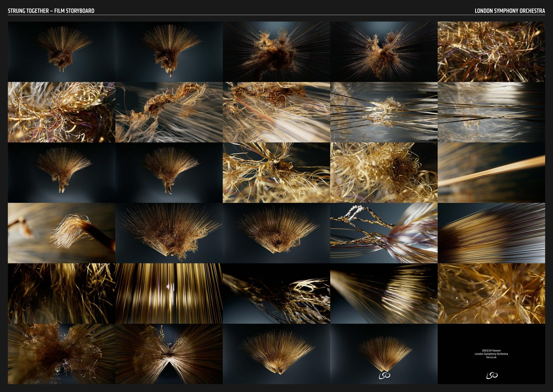This screenshot has width=553, height=392.
Task: Click the '2023/24 Season' text
Action: pyautogui.click(x=491, y=350)
